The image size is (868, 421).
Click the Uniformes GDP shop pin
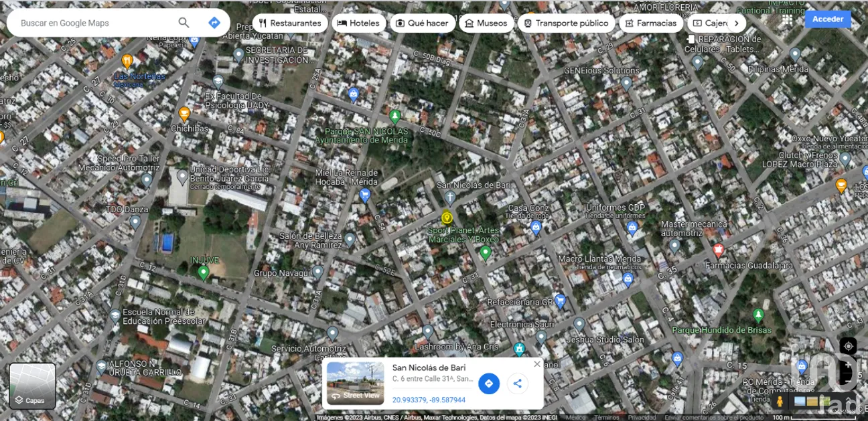632,229
